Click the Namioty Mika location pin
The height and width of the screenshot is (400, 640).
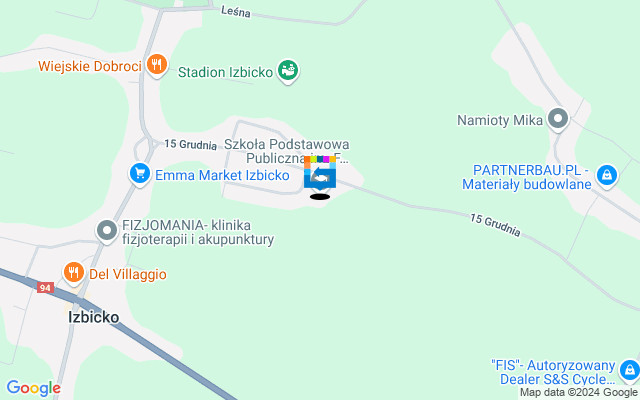[x=558, y=119]
